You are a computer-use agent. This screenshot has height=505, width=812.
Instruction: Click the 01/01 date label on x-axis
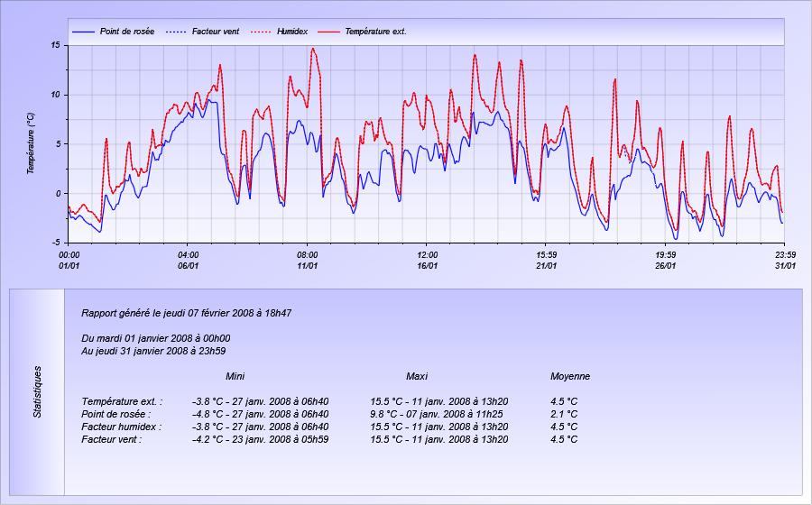pos(69,265)
